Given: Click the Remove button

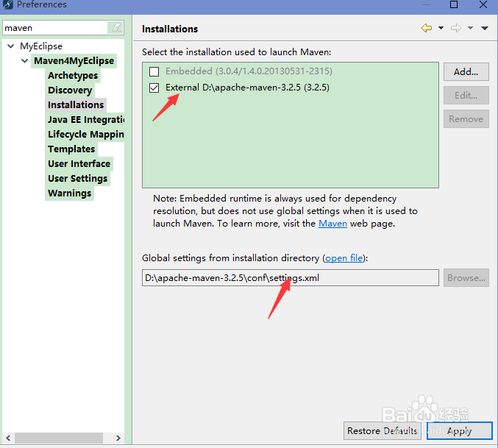Looking at the screenshot, I should coord(466,118).
